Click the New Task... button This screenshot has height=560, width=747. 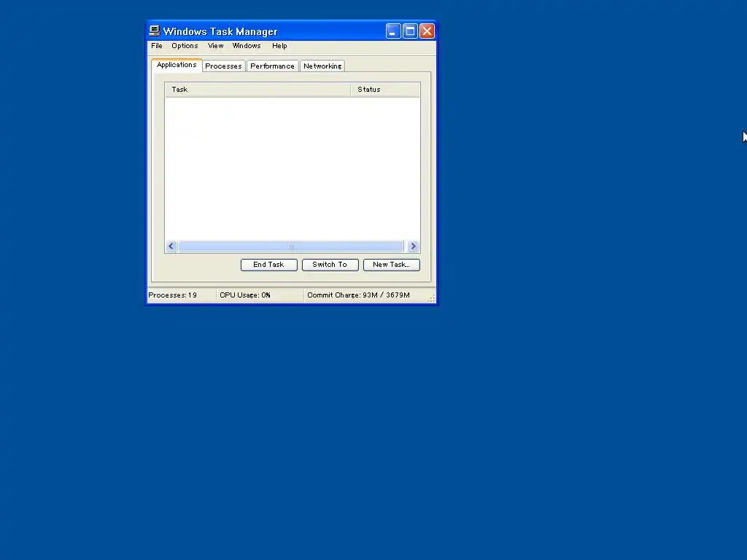click(392, 265)
